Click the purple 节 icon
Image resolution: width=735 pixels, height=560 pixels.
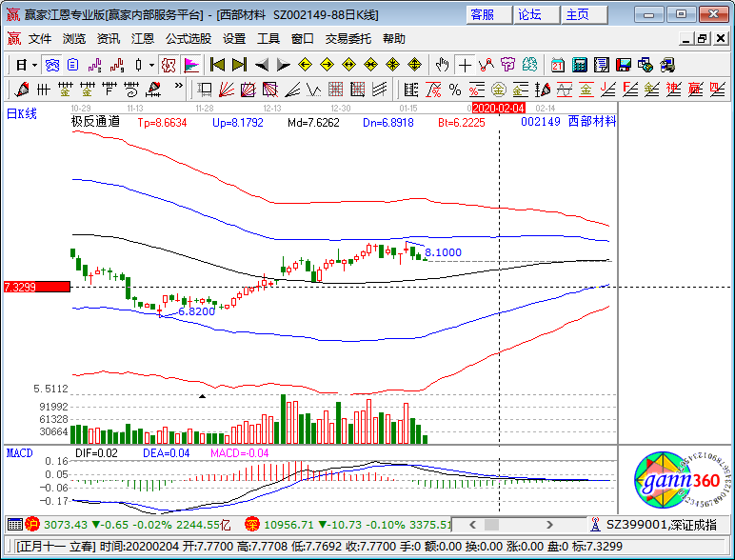point(508,65)
